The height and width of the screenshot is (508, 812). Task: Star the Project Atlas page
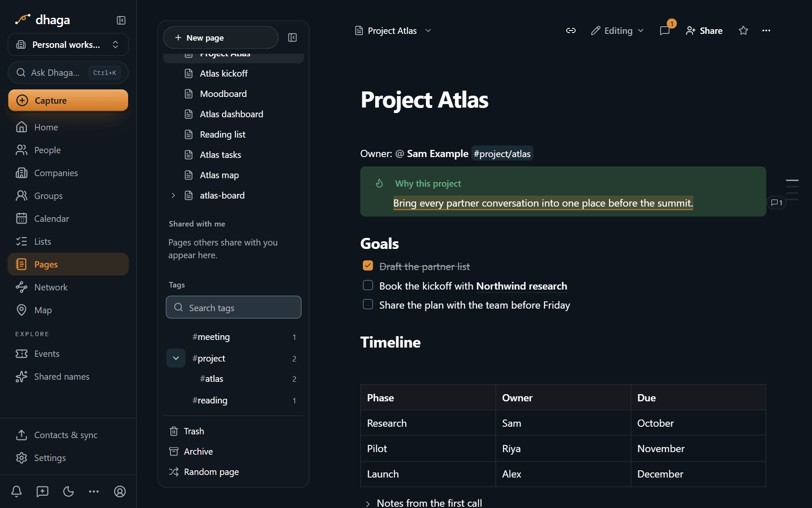[x=743, y=30]
